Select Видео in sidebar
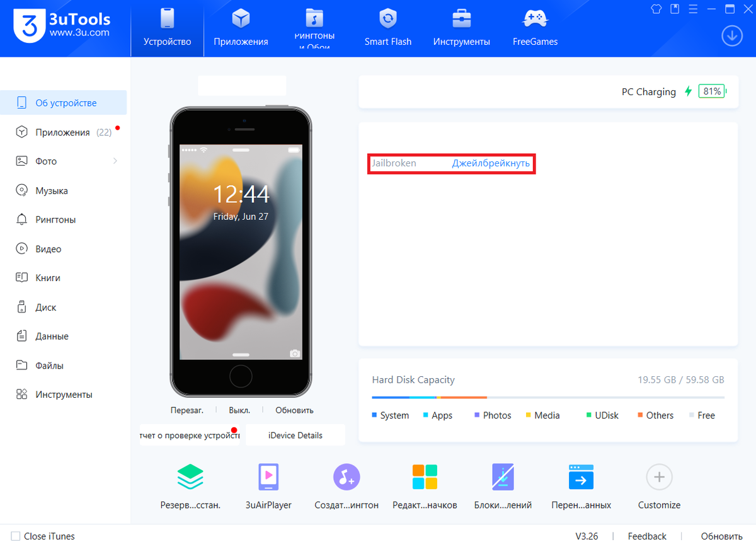The image size is (756, 542). [63, 249]
